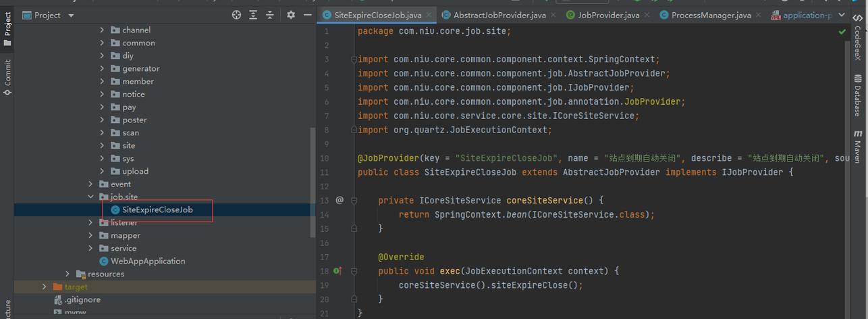Click the @ gutter icon on line 13
Screen dimensions: 868x319
tap(340, 200)
